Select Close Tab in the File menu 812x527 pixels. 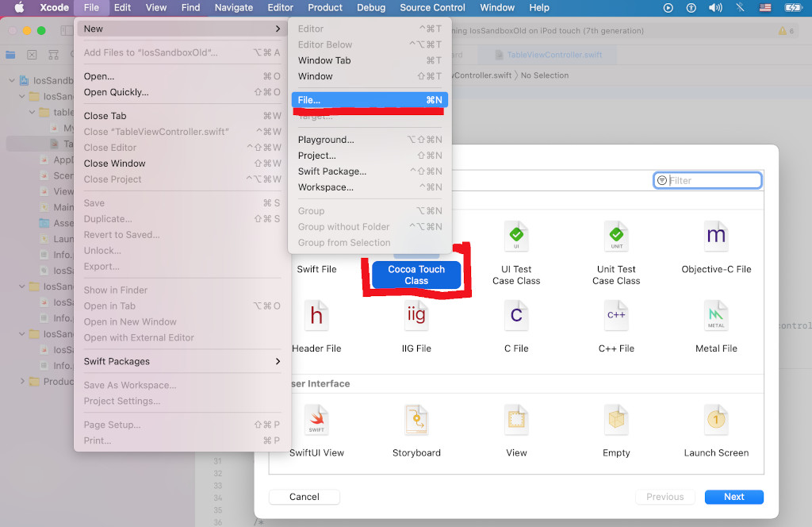pyautogui.click(x=182, y=116)
